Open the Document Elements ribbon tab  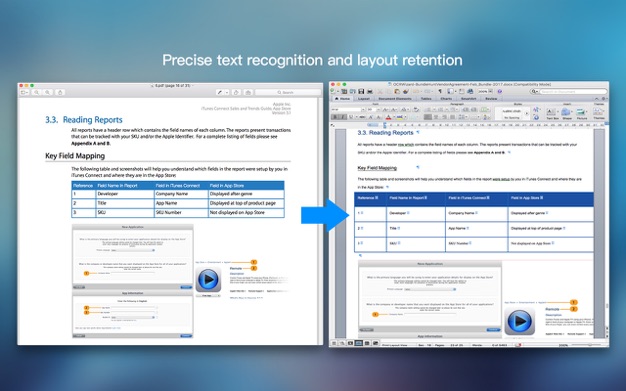pos(394,99)
